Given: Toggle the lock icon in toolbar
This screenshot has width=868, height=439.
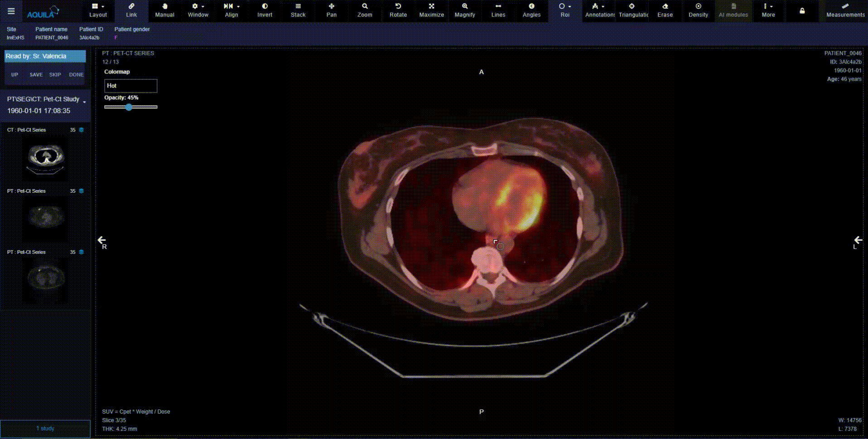Looking at the screenshot, I should pyautogui.click(x=802, y=11).
